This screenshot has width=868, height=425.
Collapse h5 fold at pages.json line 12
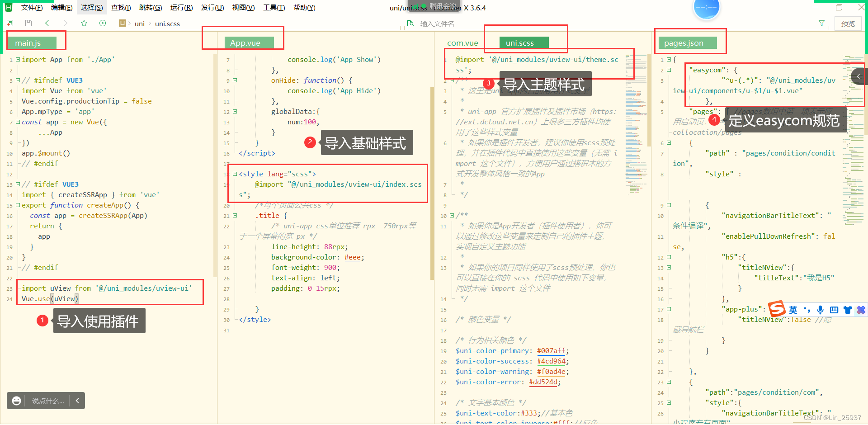click(x=669, y=257)
